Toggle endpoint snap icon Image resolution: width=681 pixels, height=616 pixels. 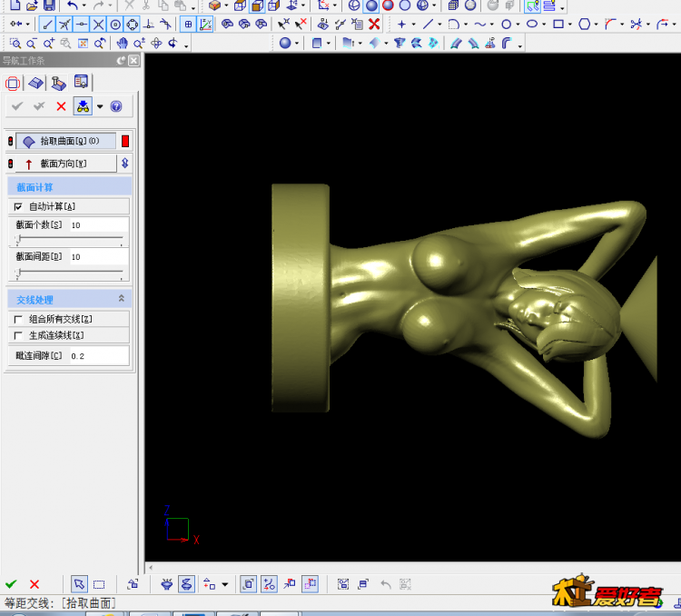pyautogui.click(x=47, y=24)
